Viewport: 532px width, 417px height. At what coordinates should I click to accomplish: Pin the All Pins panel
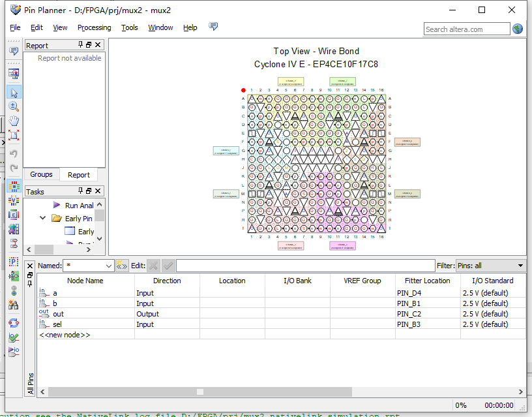30,283
